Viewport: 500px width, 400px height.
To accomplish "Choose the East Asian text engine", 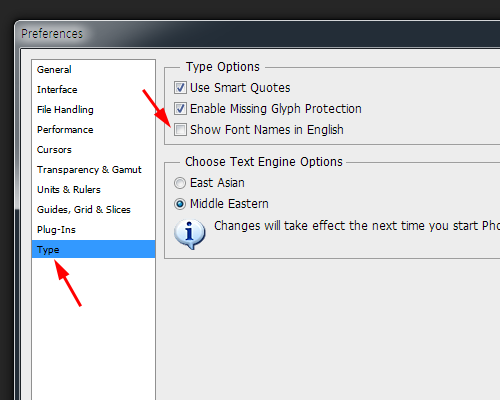I will [180, 183].
